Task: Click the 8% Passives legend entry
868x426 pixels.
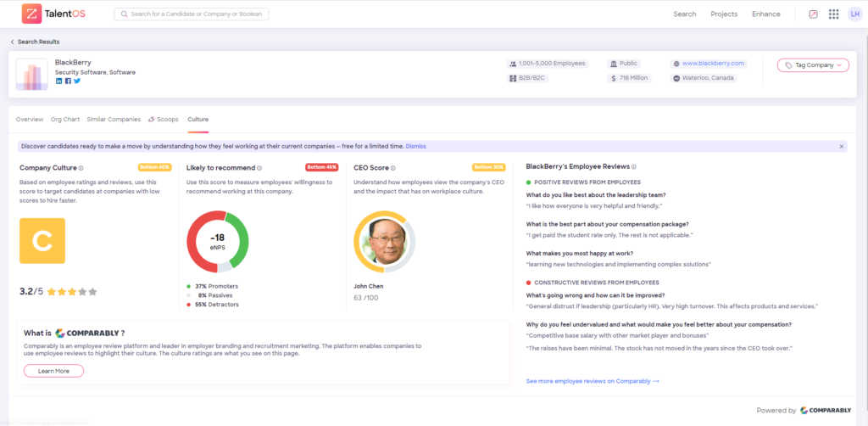Action: click(x=211, y=295)
